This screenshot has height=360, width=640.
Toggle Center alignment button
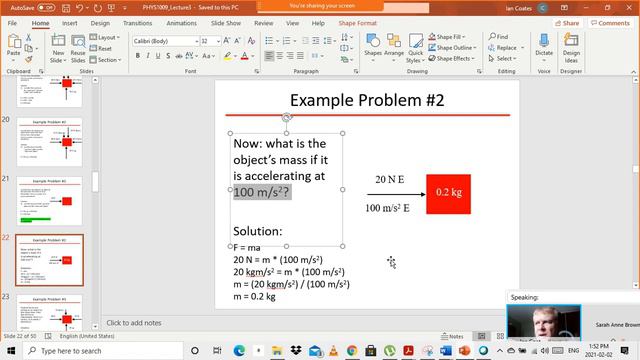pos(280,56)
